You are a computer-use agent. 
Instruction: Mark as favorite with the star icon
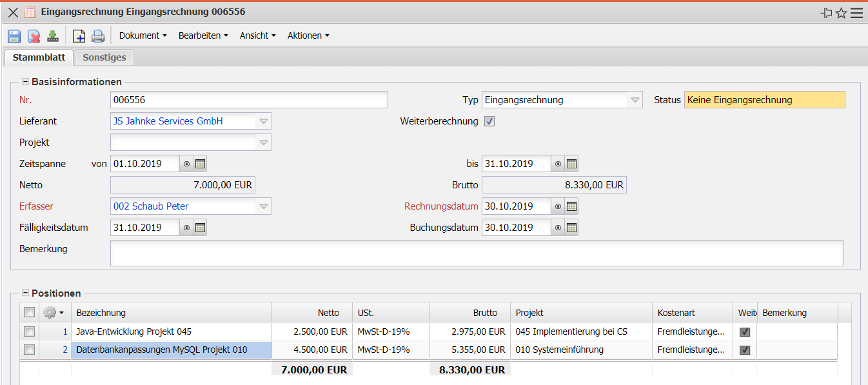pyautogui.click(x=841, y=13)
